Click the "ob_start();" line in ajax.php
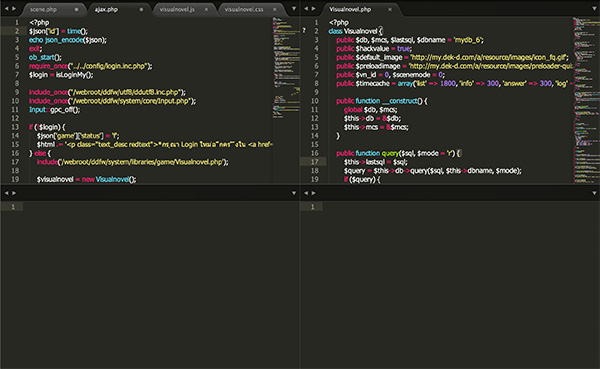The height and width of the screenshot is (369, 600). [x=45, y=57]
